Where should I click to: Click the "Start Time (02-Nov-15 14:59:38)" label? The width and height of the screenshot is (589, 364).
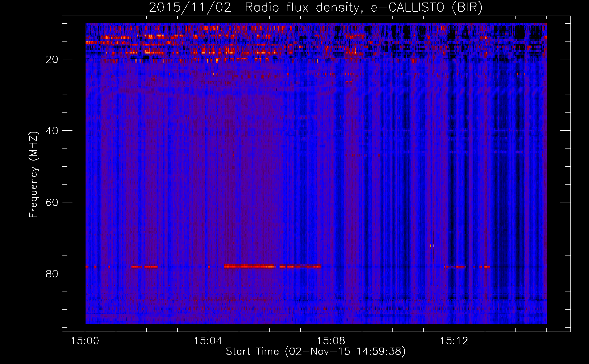point(316,351)
